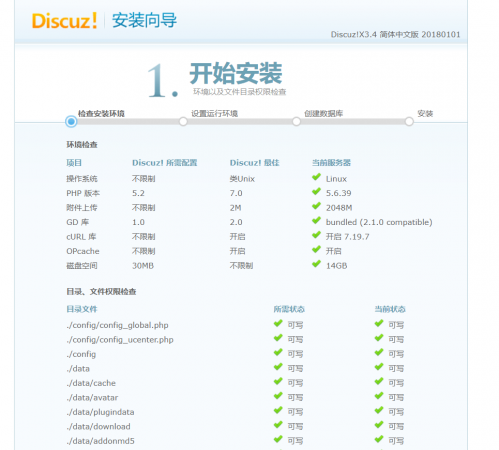Viewport: 499px width, 450px height.
Task: Click the checkmark icon beside 2048M
Action: pyautogui.click(x=316, y=206)
